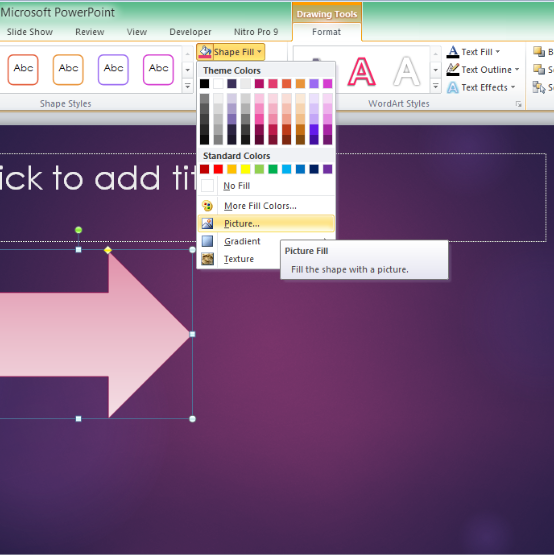The height and width of the screenshot is (555, 554).
Task: Click the Text Effects glowing A icon
Action: tap(452, 87)
